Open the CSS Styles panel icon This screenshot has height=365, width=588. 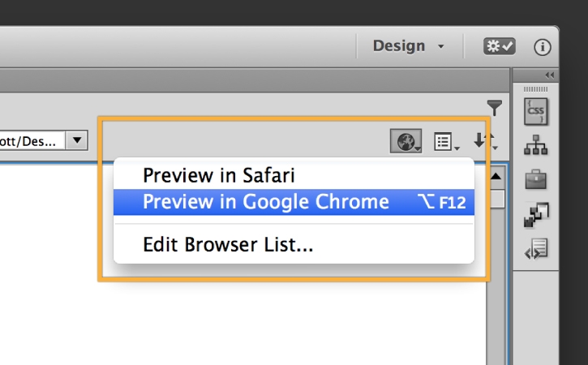535,111
